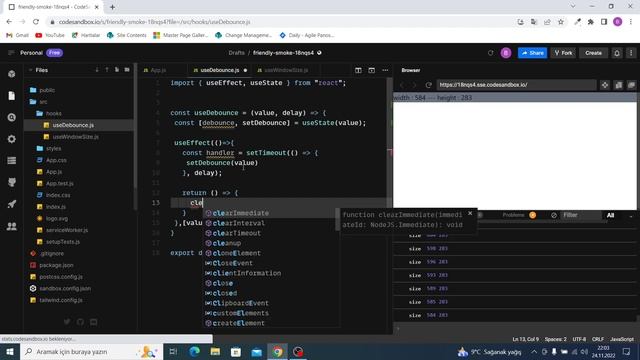Collapse the hooks folder
The image size is (640, 360).
coord(53,113)
